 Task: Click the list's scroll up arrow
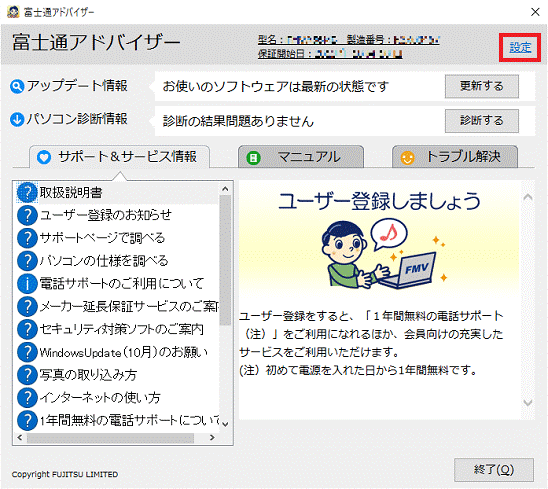point(225,189)
